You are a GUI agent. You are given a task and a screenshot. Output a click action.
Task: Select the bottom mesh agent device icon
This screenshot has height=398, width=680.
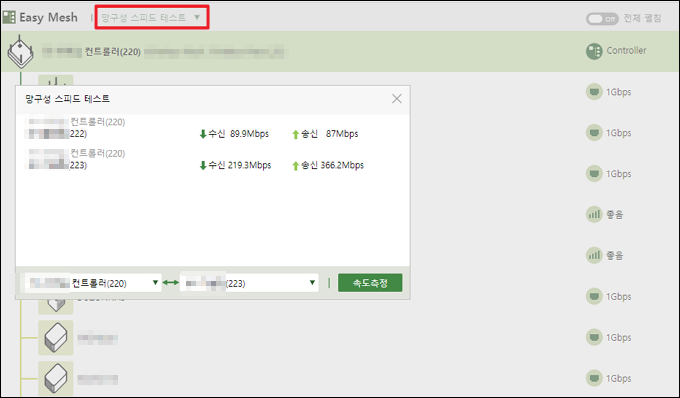pyautogui.click(x=56, y=378)
